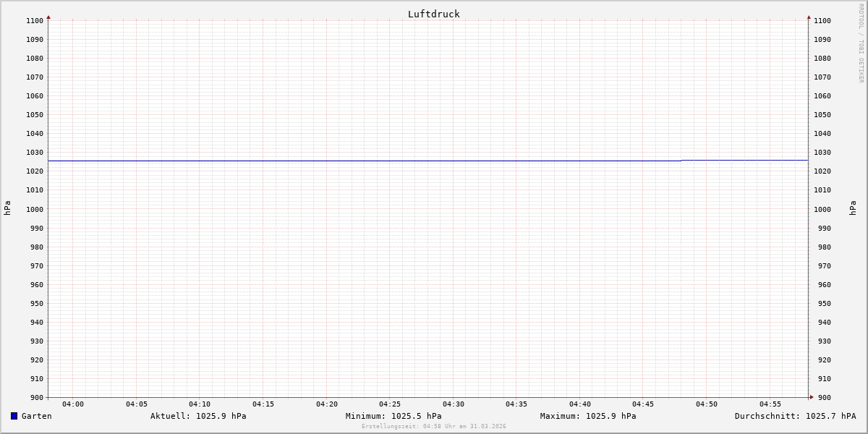Click the Garten legend label
868x434 pixels.
coord(36,416)
